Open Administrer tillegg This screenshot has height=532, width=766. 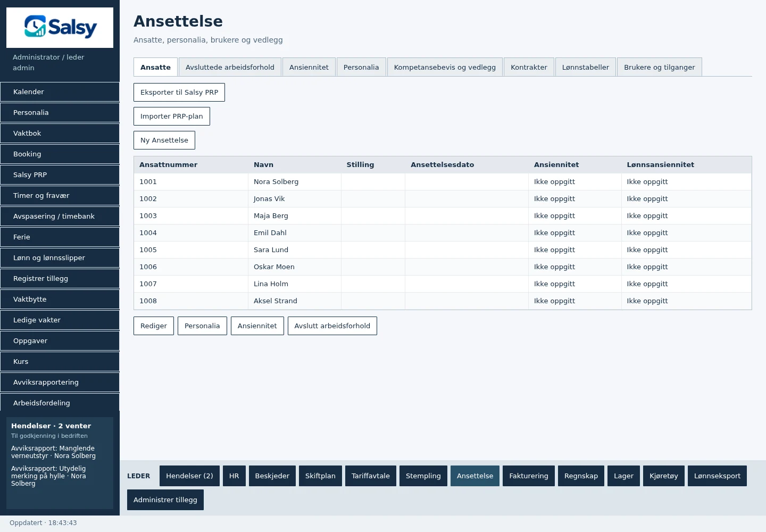click(165, 500)
